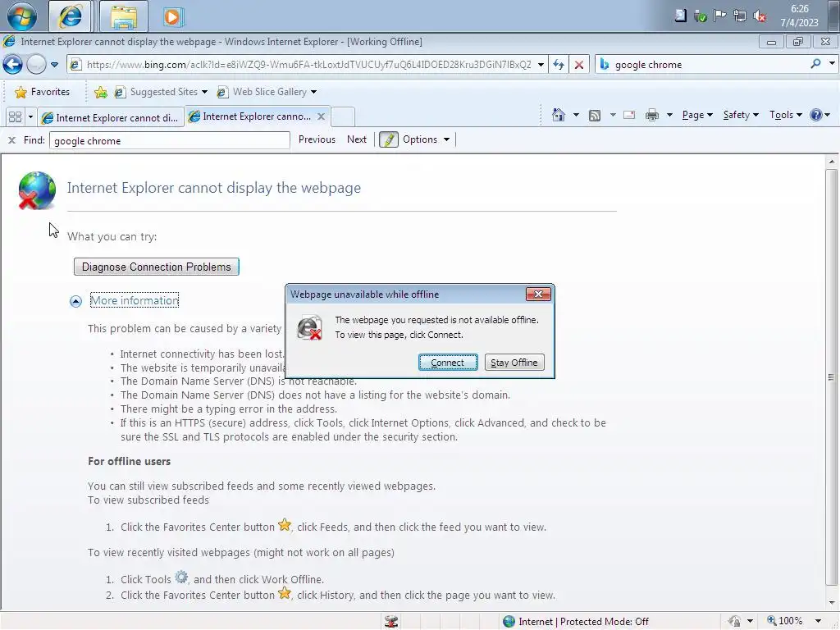This screenshot has width=840, height=630.
Task: Click the Back navigation arrow button
Action: [12, 65]
